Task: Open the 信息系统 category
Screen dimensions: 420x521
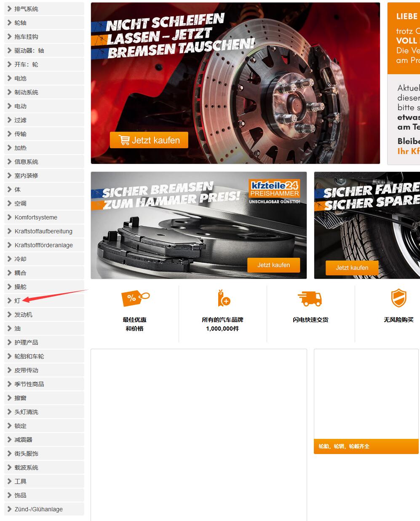Action: 44,162
